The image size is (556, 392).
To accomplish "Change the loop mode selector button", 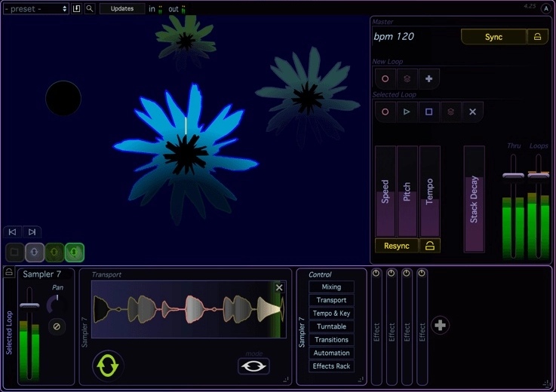I will point(253,366).
